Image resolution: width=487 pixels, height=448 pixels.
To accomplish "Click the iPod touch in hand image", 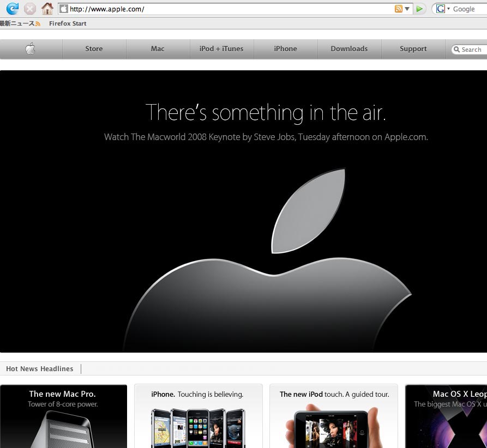I will [333, 426].
